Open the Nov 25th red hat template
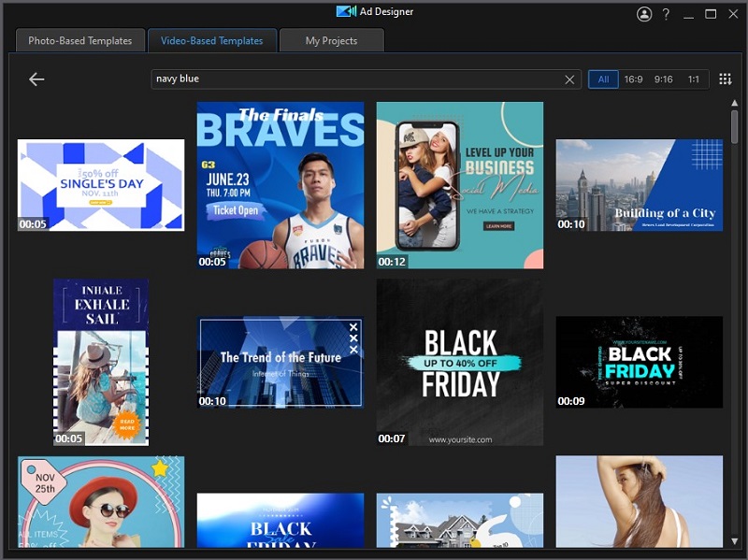This screenshot has height=560, width=748. [x=101, y=502]
